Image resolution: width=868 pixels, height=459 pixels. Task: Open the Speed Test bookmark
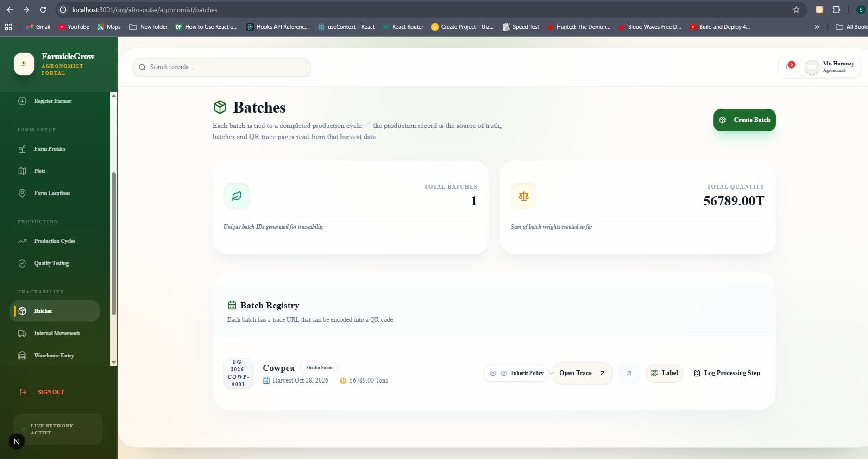[x=521, y=27]
